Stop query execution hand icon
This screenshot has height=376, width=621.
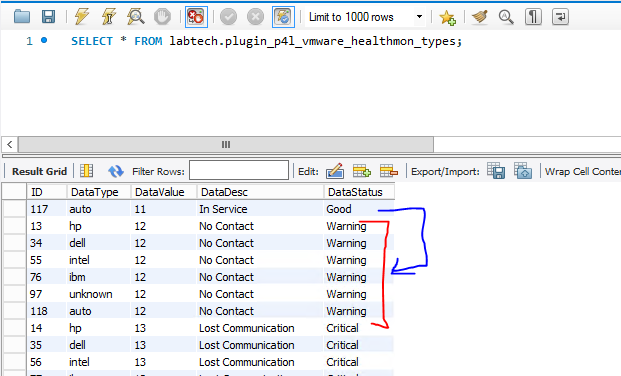[x=162, y=17]
